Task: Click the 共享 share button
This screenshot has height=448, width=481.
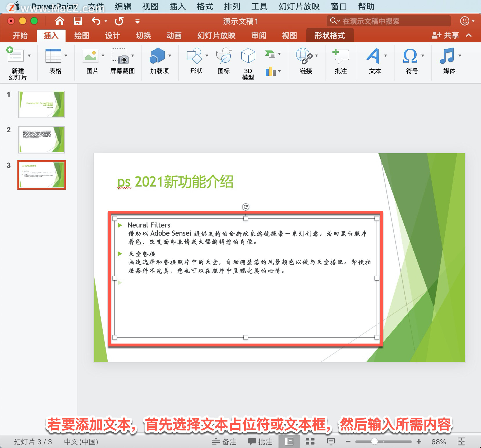Action: pos(445,35)
